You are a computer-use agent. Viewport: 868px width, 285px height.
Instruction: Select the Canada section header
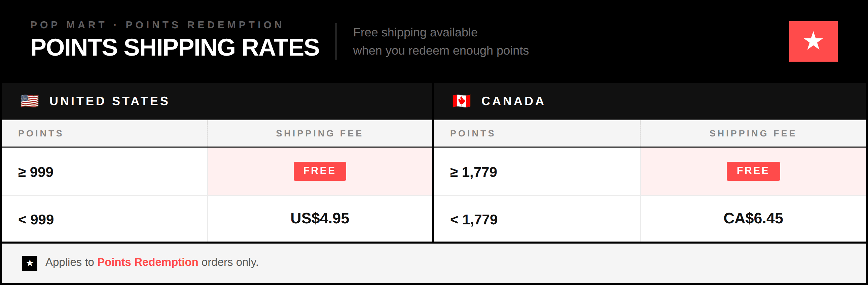[650, 101]
